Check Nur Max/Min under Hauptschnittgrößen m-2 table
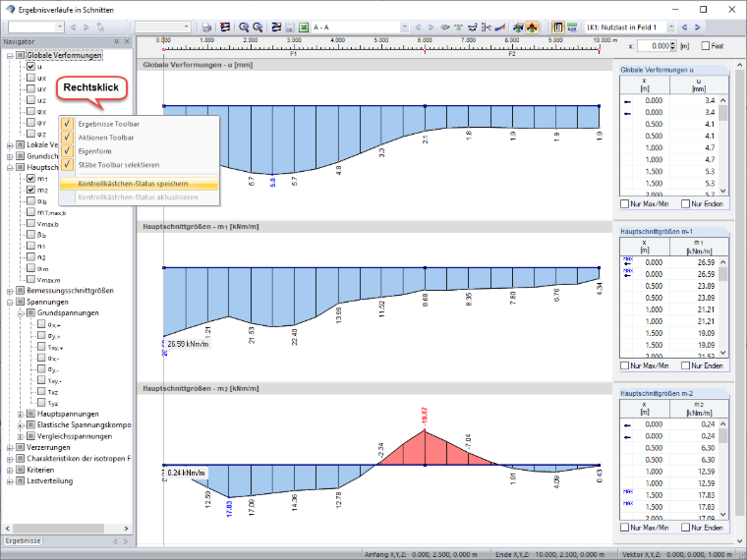 coord(624,529)
